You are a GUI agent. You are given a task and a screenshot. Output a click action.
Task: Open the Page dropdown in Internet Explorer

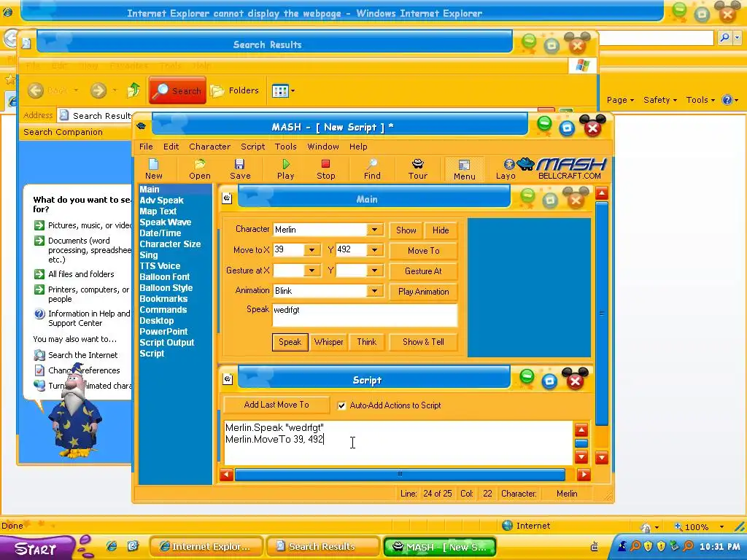click(x=620, y=99)
